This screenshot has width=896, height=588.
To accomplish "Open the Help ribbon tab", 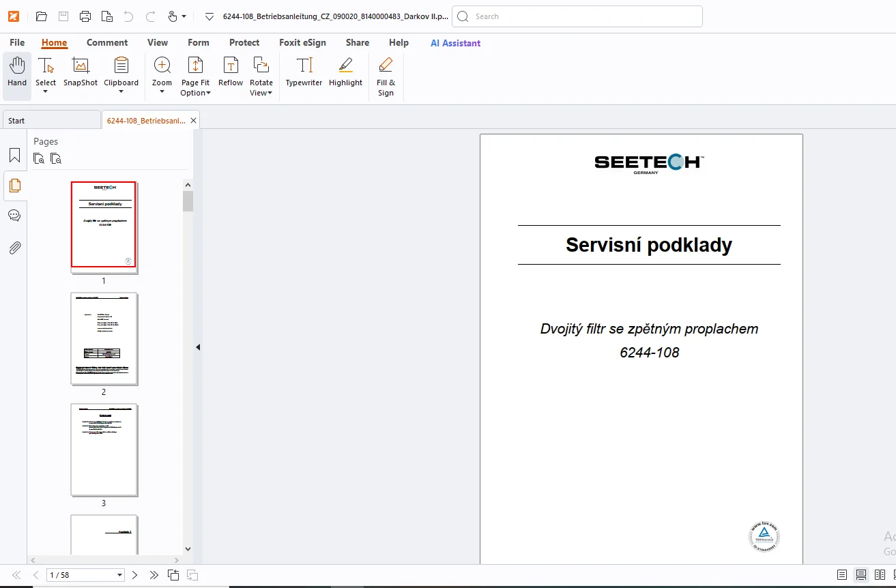I will pyautogui.click(x=399, y=42).
